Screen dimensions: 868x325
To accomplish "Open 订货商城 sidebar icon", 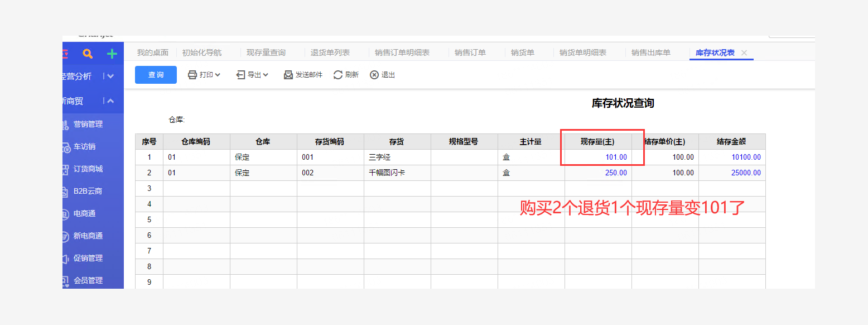I will 66,169.
